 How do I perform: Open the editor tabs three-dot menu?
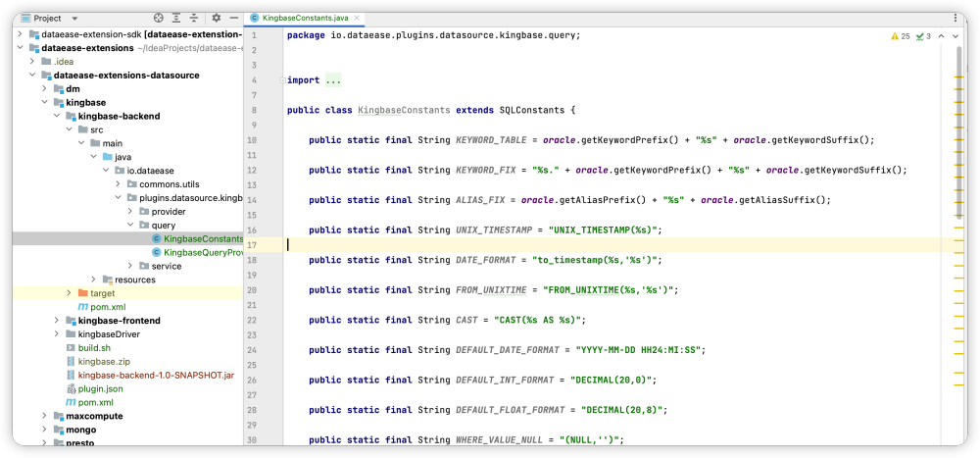pos(956,19)
